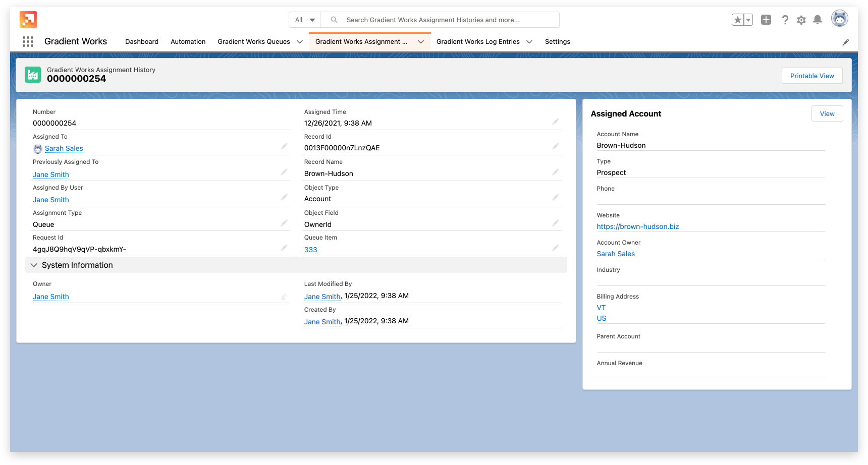Click the Favorites star icon
868x465 pixels.
pos(738,20)
